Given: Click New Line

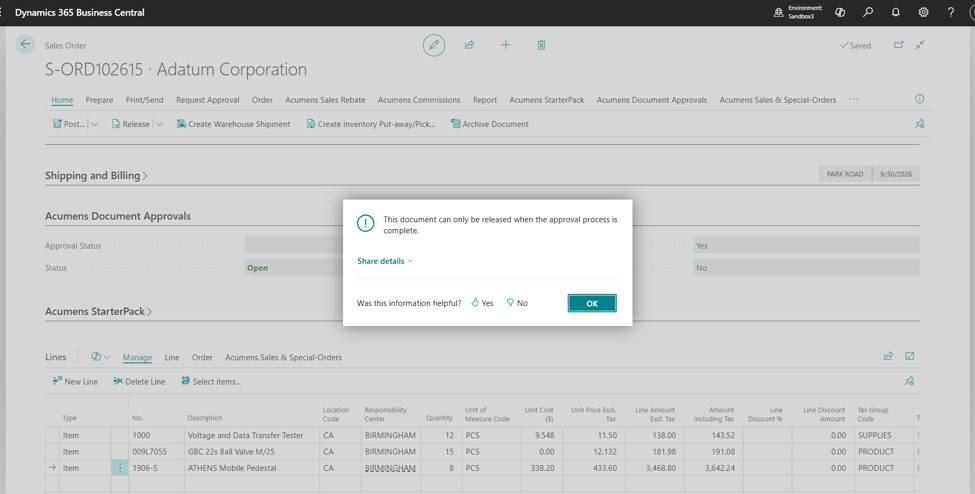Looking at the screenshot, I should tap(75, 381).
